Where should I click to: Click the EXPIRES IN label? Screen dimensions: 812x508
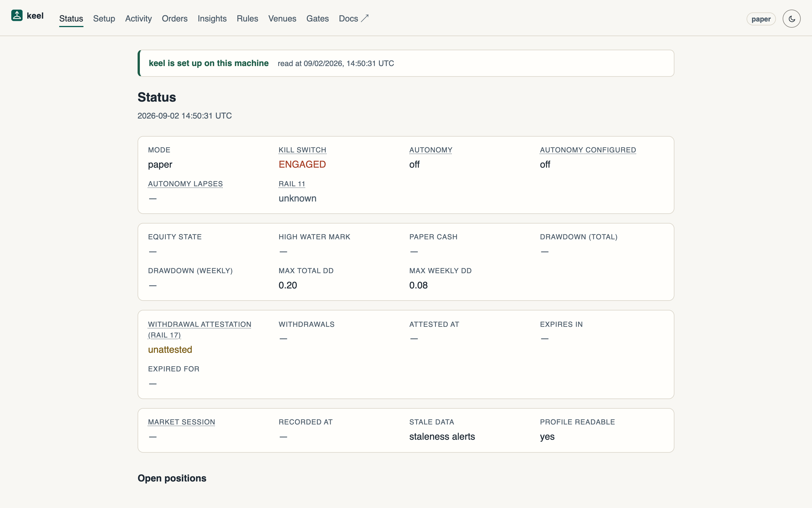point(561,324)
